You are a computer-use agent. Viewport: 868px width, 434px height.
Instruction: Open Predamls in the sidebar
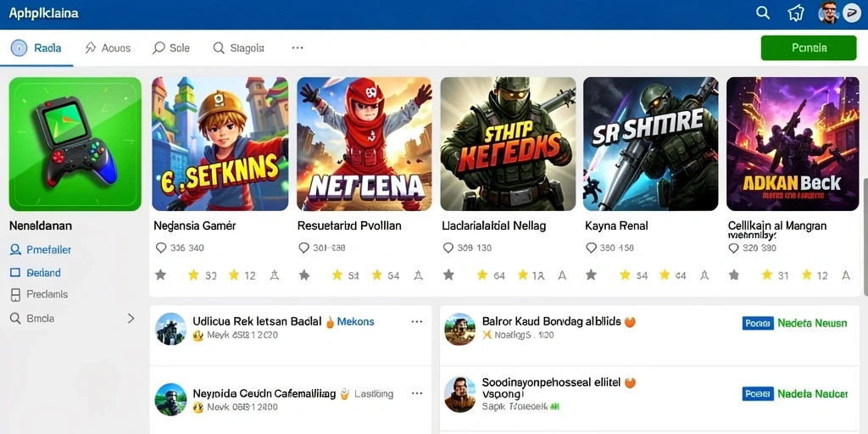[39, 294]
